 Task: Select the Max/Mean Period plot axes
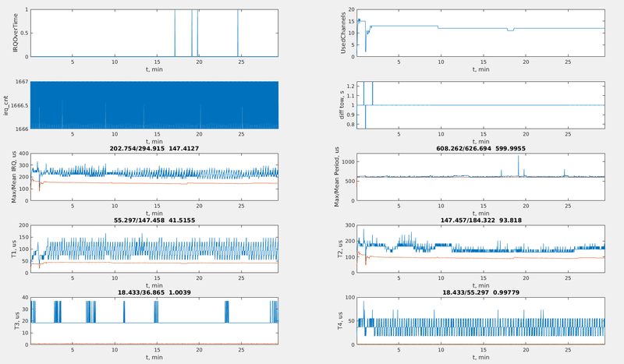point(480,177)
